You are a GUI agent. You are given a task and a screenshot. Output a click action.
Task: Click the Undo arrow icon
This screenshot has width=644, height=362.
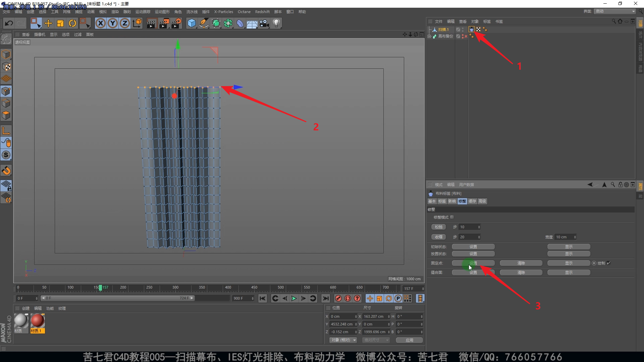(9, 23)
